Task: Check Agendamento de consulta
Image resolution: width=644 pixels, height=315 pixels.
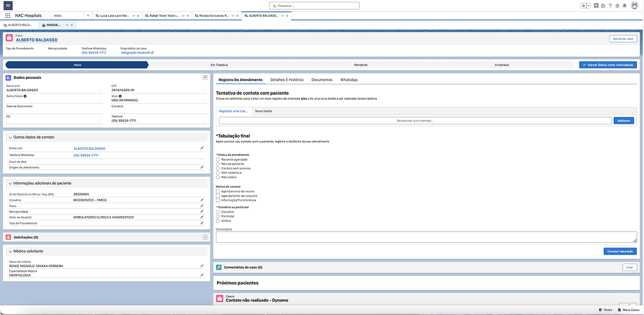Action: [218, 196]
